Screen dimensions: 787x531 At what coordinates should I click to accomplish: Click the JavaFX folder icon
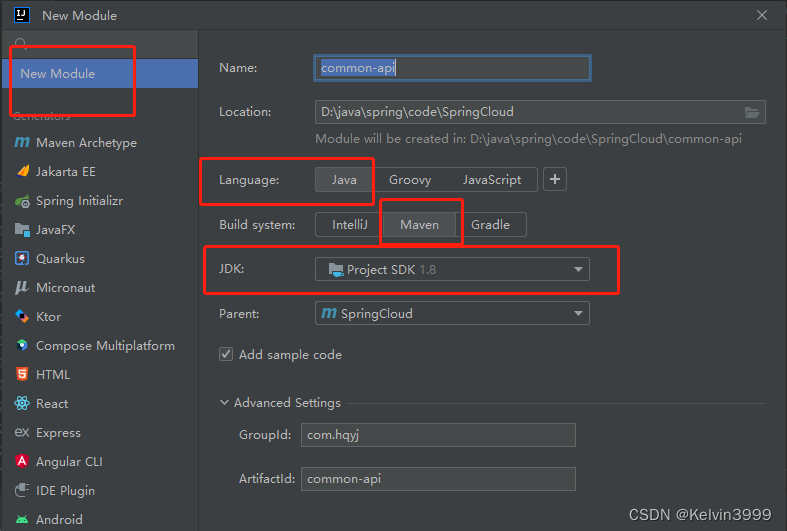(x=22, y=230)
